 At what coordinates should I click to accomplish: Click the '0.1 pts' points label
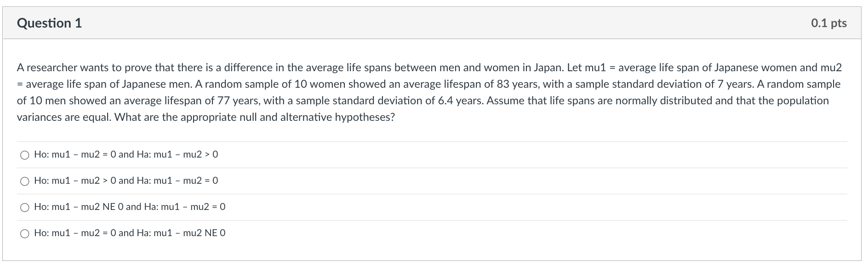829,23
